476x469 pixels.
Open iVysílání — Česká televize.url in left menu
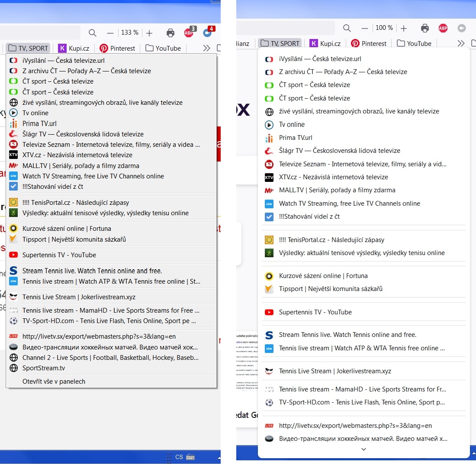[x=111, y=60]
